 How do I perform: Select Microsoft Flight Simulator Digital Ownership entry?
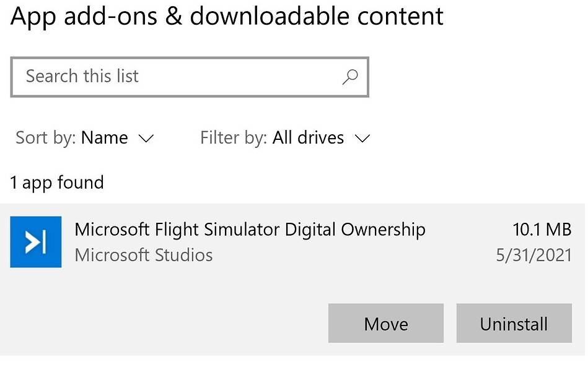tap(250, 229)
